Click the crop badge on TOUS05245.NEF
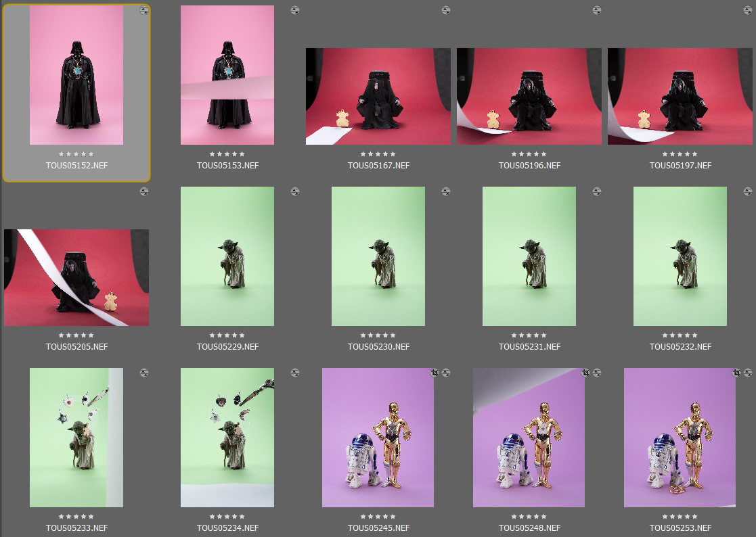The width and height of the screenshot is (756, 537). [x=435, y=372]
